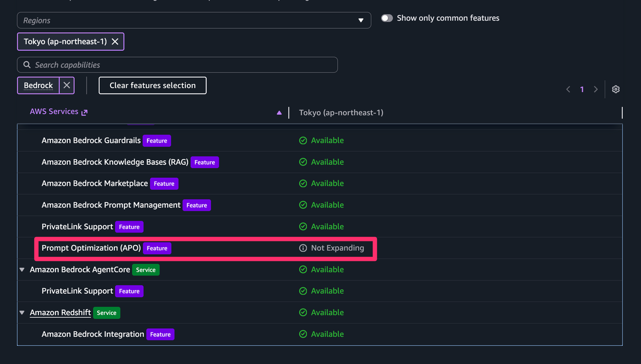Viewport: 641px width, 364px height.
Task: Click the AWS Services external link icon
Action: point(84,112)
